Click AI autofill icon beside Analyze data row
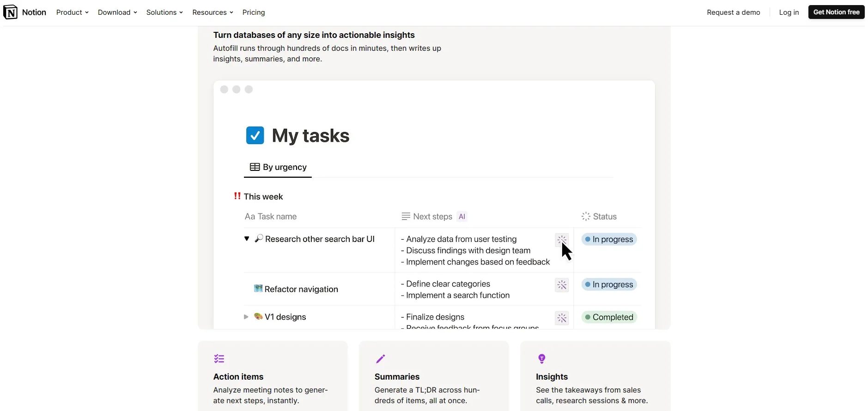This screenshot has height=411, width=868. 562,240
